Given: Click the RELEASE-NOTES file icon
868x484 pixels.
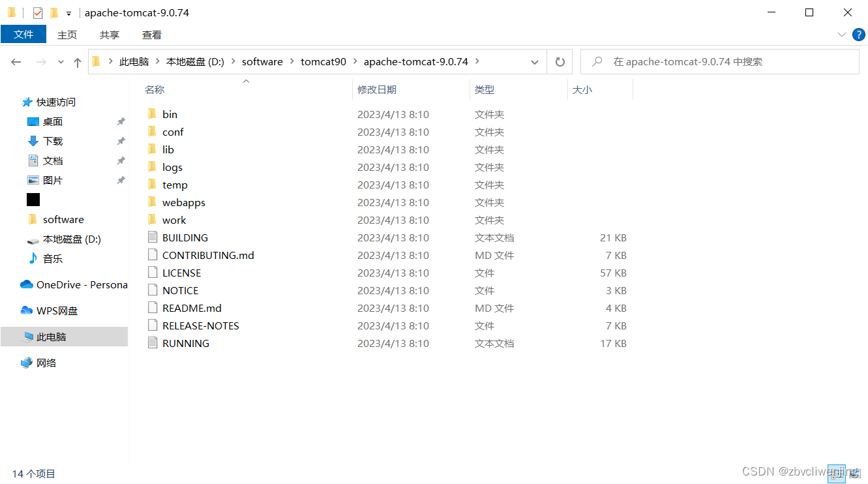Looking at the screenshot, I should tap(153, 325).
